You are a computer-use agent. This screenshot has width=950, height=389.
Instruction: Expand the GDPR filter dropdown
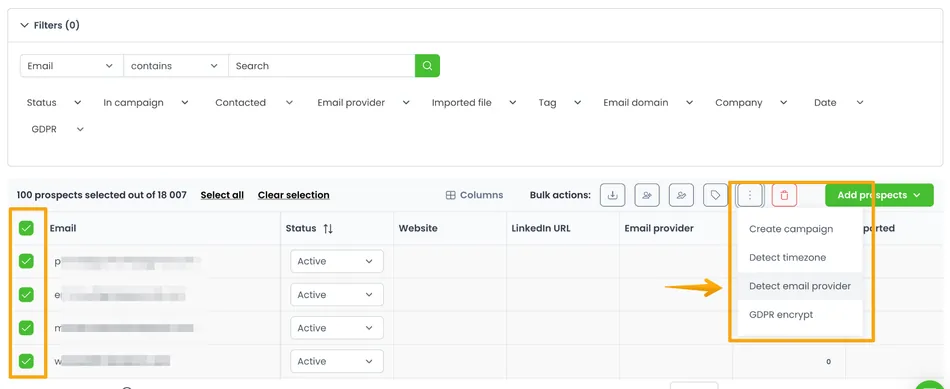pos(58,129)
